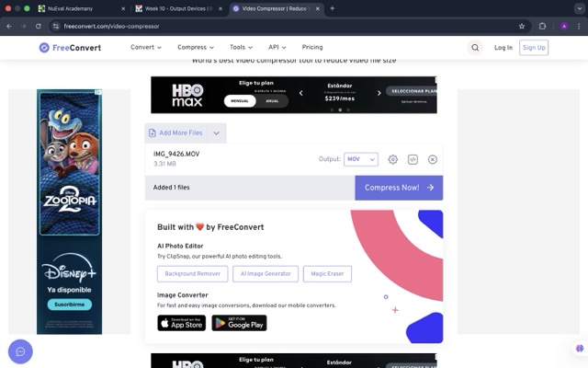Open the Chrome three-dot menu
Image resolution: width=588 pixels, height=368 pixels.
[579, 27]
